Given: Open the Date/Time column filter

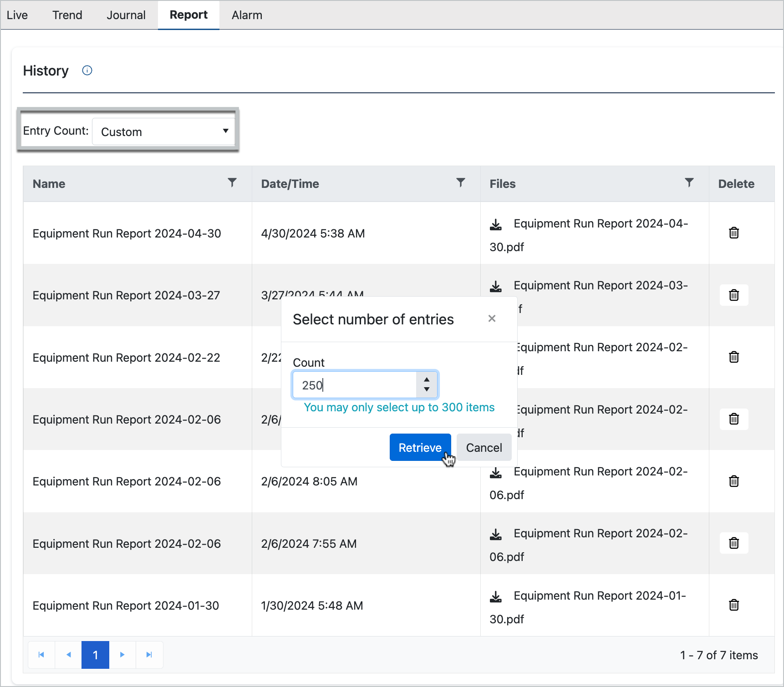Looking at the screenshot, I should click(x=461, y=183).
